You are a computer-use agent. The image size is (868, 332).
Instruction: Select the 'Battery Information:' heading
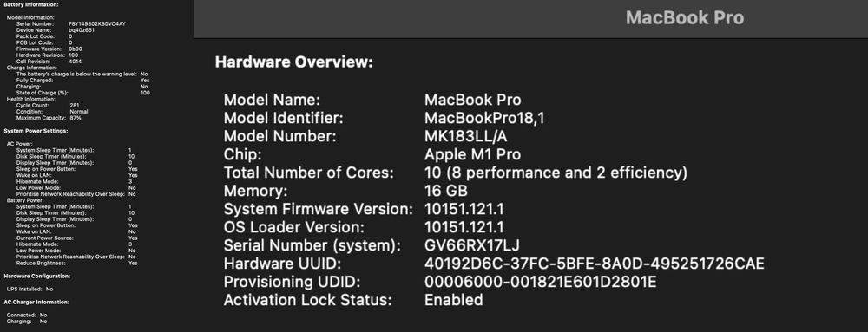click(x=30, y=5)
